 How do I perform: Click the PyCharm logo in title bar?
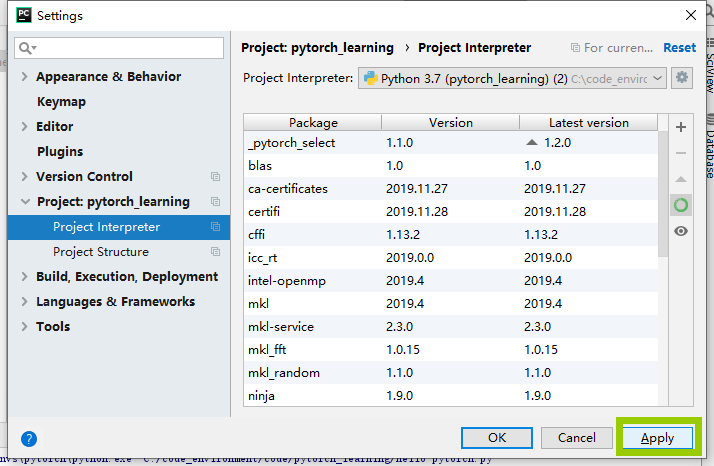coord(24,15)
